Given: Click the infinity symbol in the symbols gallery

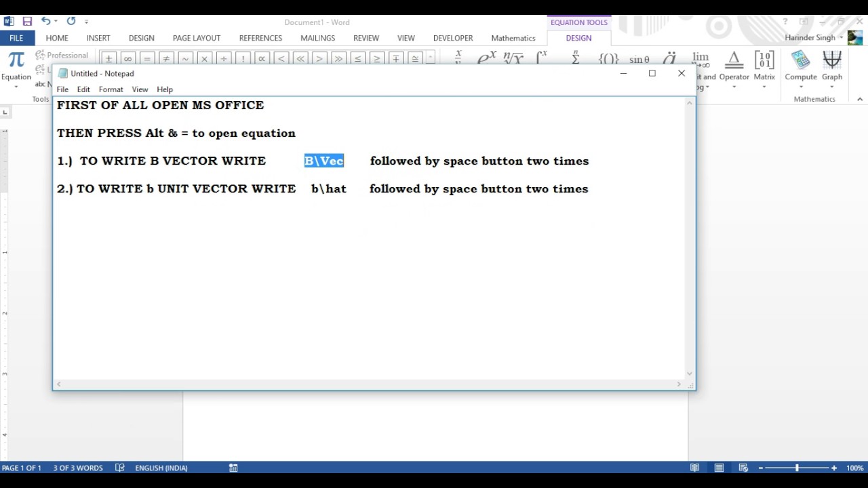Looking at the screenshot, I should pos(127,59).
